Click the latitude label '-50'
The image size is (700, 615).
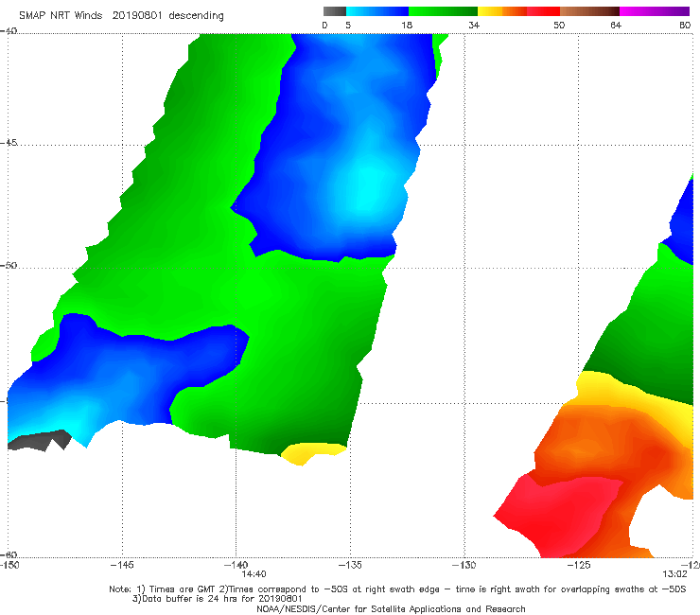pyautogui.click(x=9, y=266)
